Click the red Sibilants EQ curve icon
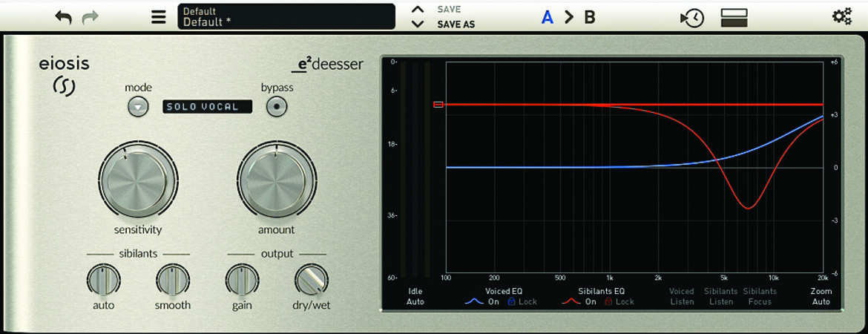 coord(571,302)
